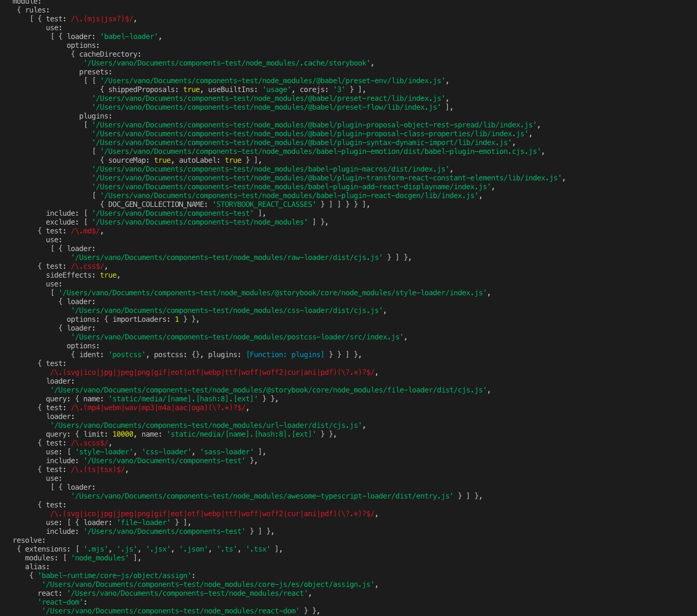This screenshot has height=616, width=697.
Task: Select the sass-loader entry in use array
Action: [x=226, y=452]
